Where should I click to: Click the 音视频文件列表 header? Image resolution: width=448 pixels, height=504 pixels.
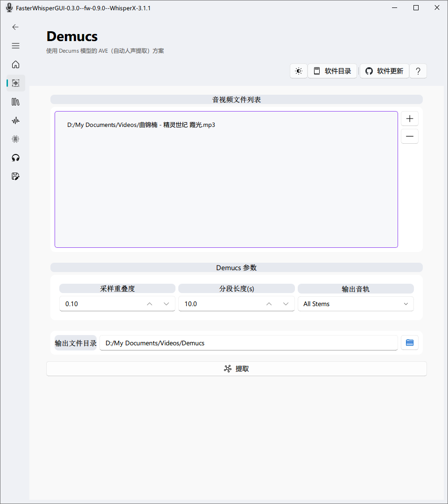(237, 100)
